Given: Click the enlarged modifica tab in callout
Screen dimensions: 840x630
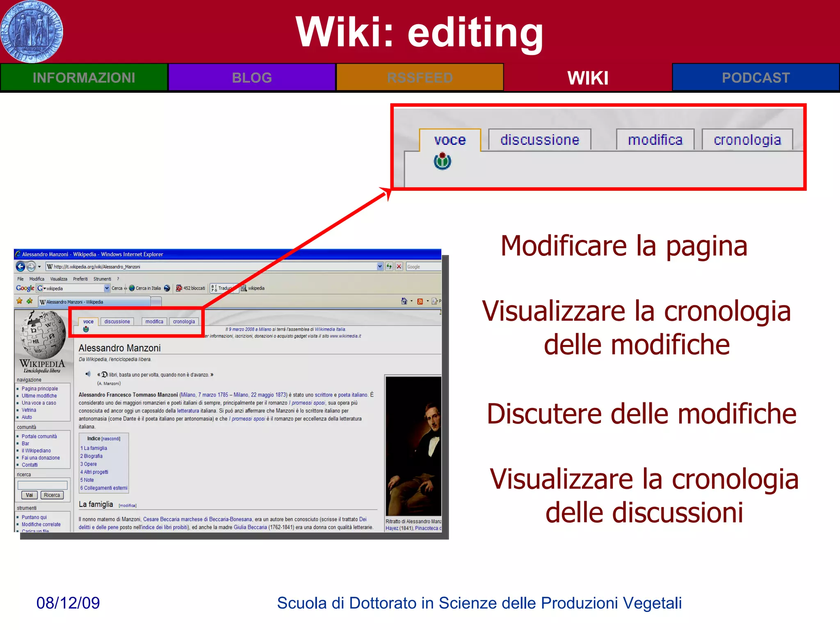Looking at the screenshot, I should pyautogui.click(x=655, y=140).
